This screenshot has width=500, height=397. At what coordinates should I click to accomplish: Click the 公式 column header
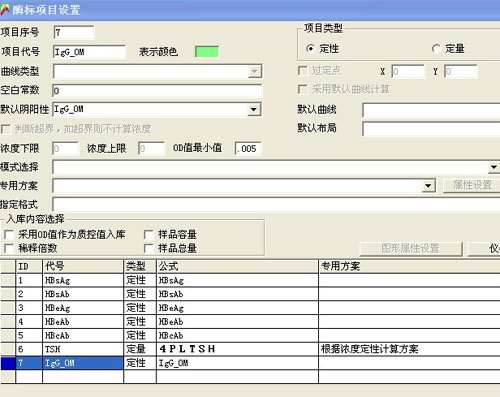[237, 266]
